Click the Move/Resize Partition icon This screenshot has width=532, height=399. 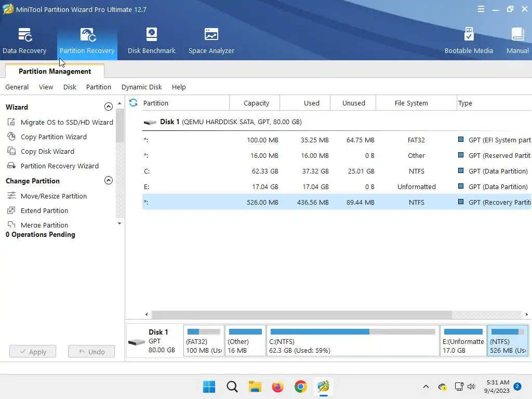tap(11, 196)
